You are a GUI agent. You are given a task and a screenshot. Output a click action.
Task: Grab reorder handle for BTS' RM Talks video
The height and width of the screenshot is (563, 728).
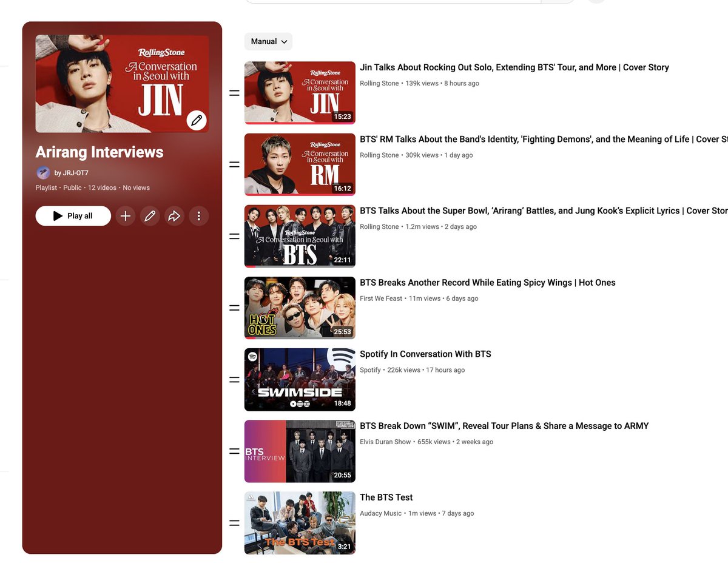pos(234,165)
